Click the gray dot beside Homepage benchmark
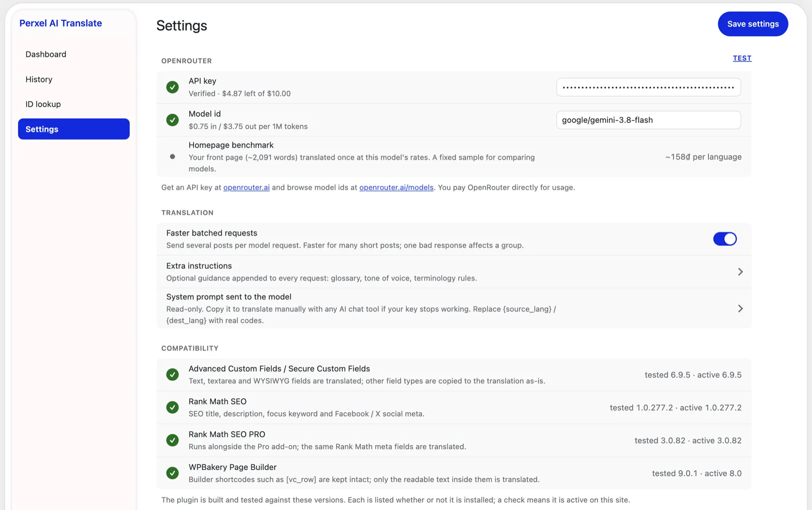 click(x=172, y=157)
